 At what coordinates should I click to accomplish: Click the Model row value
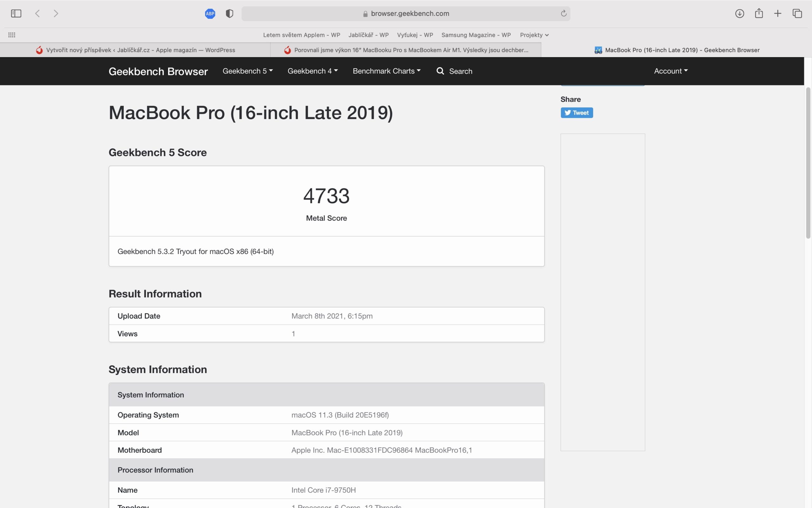pos(347,432)
